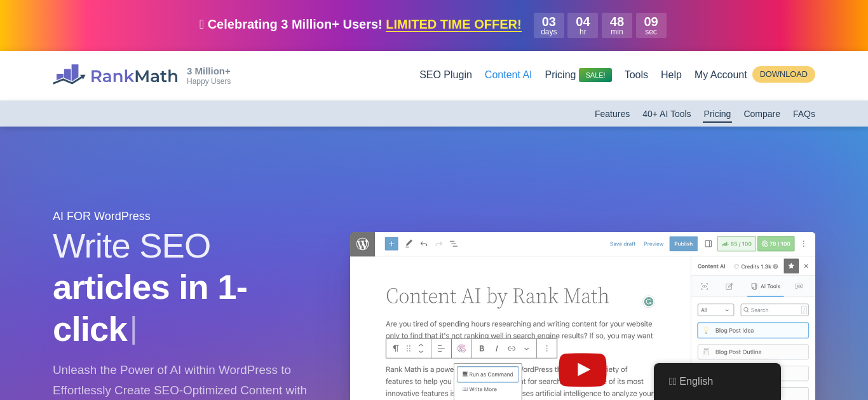Click the block move up/down arrows
868x400 pixels.
[421, 348]
